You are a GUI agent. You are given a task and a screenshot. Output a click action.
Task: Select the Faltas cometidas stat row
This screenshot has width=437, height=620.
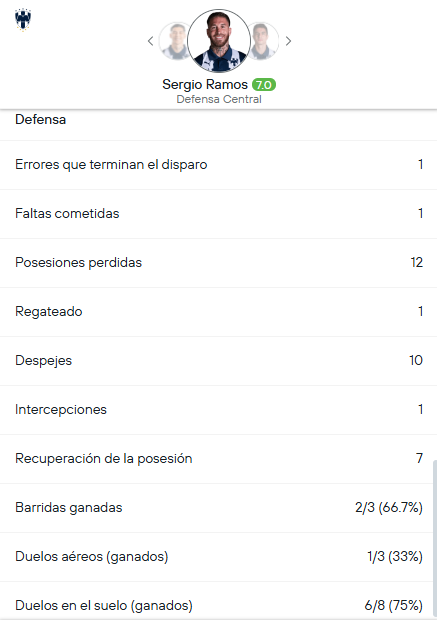[218, 214]
